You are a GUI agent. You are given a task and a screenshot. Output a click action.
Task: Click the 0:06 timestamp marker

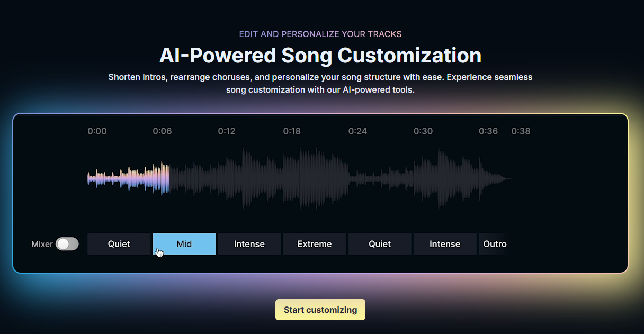pos(162,131)
